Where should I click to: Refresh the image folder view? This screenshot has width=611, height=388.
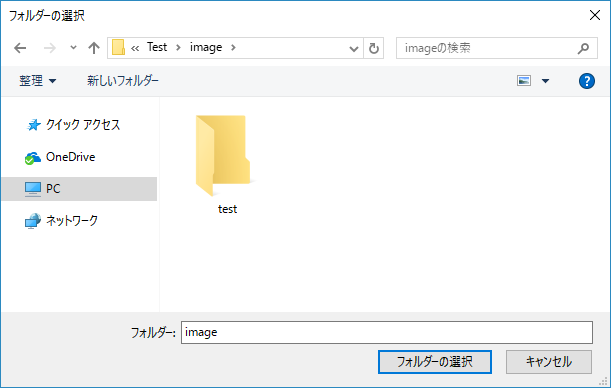(374, 48)
